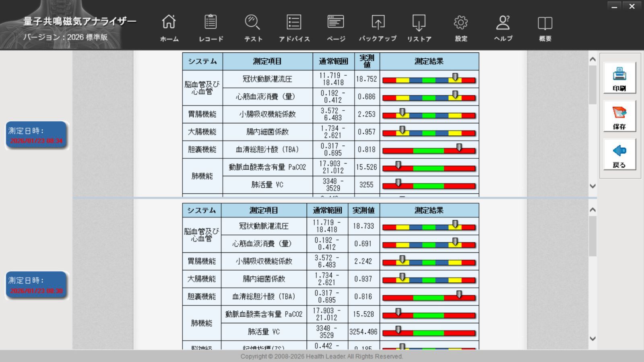Click lower table 動脈血酸素含有量 PaCO2 cell
The image size is (644, 362).
264,314
